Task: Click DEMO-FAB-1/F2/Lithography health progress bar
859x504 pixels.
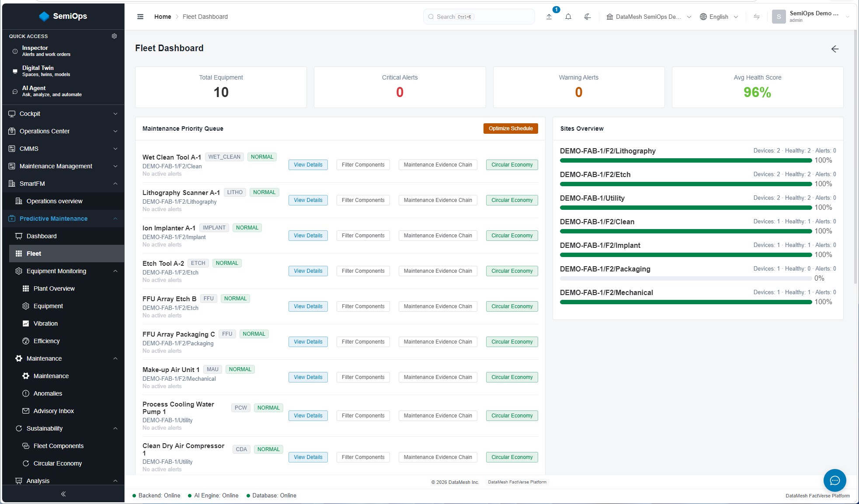Action: 686,160
